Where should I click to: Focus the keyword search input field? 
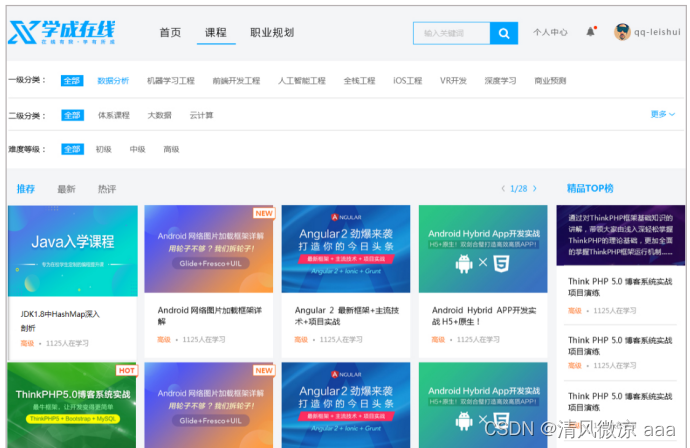point(451,33)
